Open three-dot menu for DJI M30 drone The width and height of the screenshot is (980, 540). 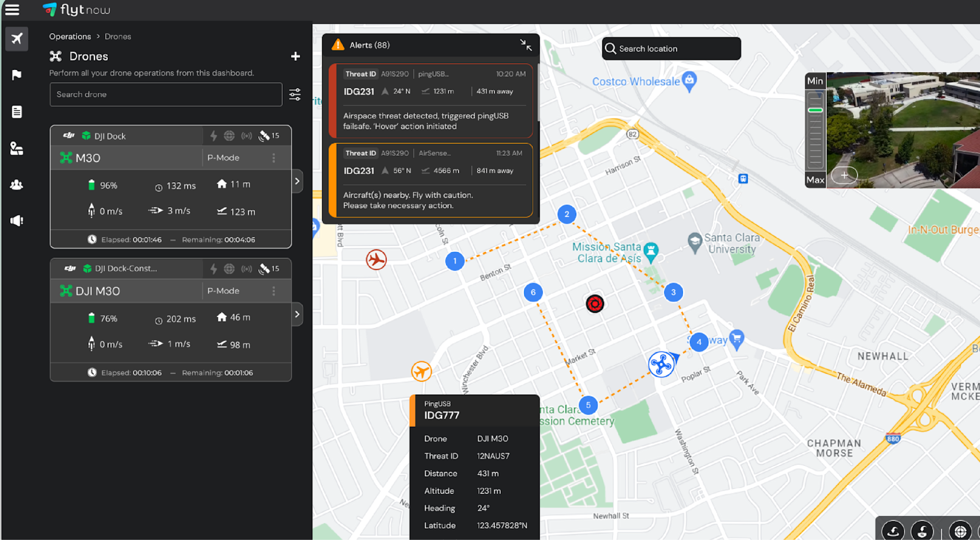(x=274, y=291)
